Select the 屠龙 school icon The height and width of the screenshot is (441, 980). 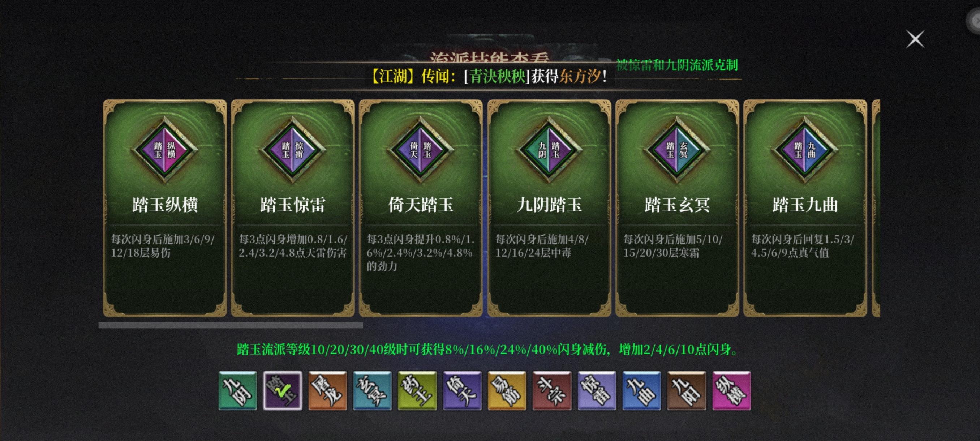[x=327, y=391]
